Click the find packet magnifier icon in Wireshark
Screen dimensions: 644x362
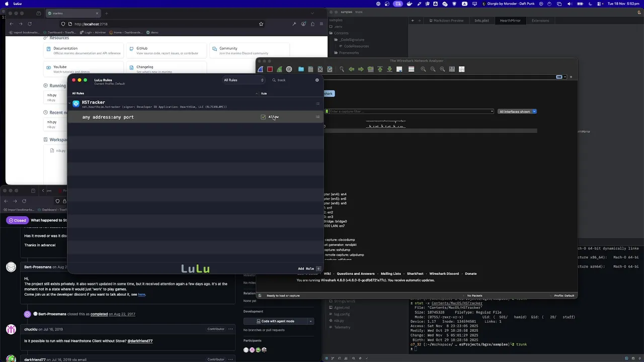(342, 69)
